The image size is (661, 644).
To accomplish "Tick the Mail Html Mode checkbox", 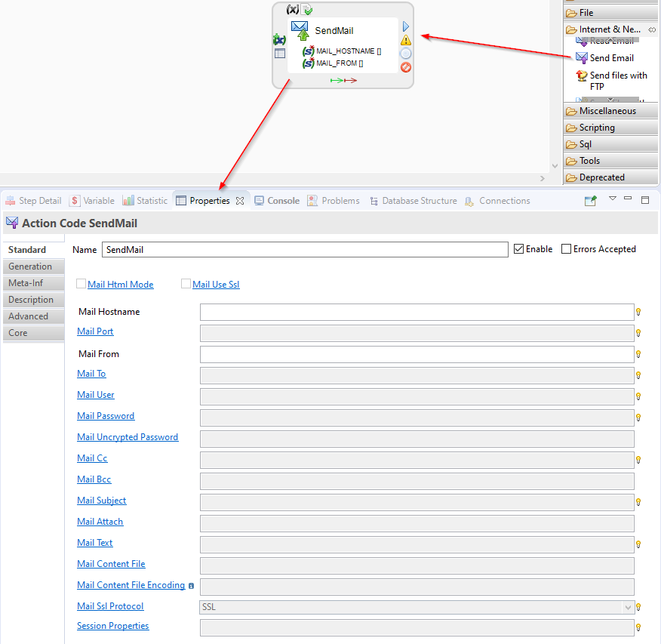I will [81, 285].
